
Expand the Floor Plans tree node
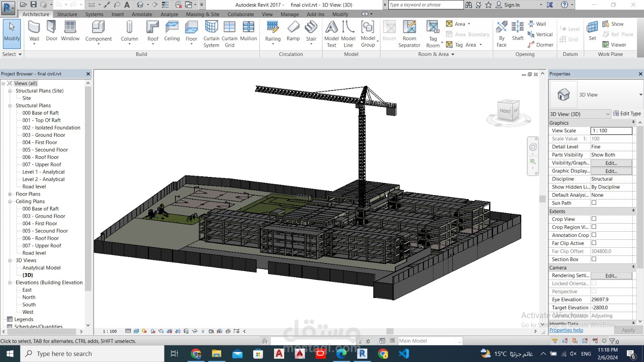click(x=10, y=194)
